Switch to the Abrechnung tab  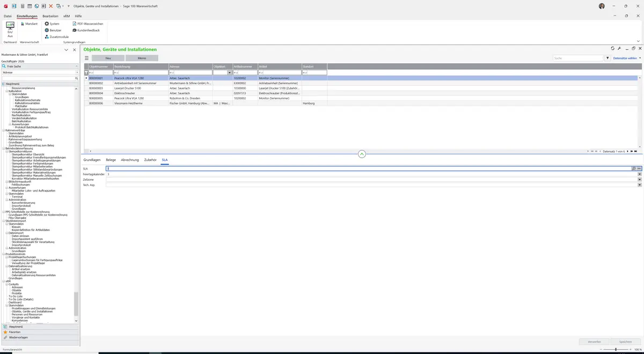pyautogui.click(x=130, y=160)
